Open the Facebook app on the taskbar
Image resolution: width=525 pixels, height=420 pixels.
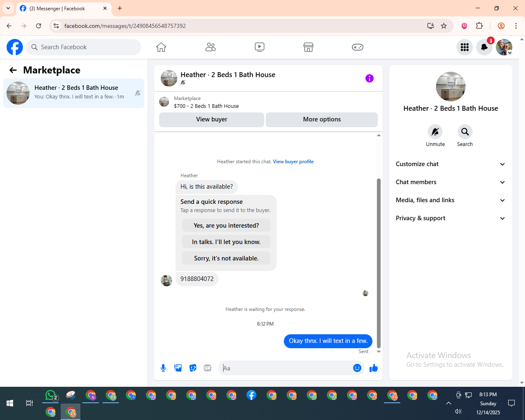point(251,395)
